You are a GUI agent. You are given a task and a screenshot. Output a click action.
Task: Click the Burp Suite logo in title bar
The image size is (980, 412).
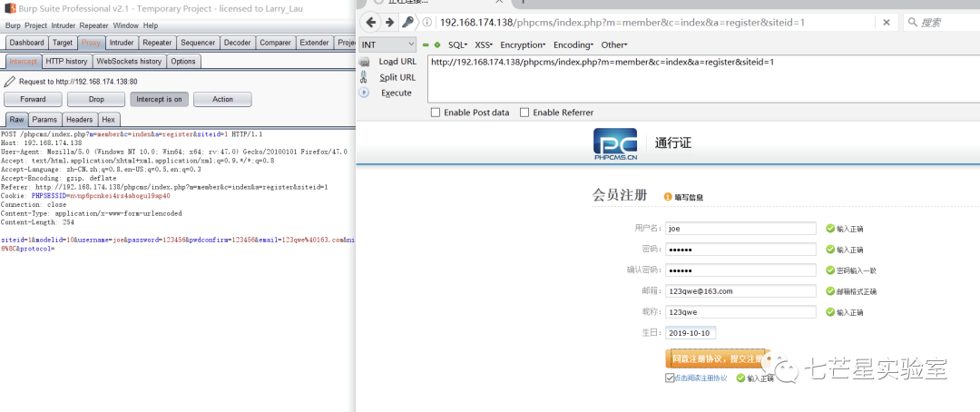pyautogui.click(x=10, y=8)
